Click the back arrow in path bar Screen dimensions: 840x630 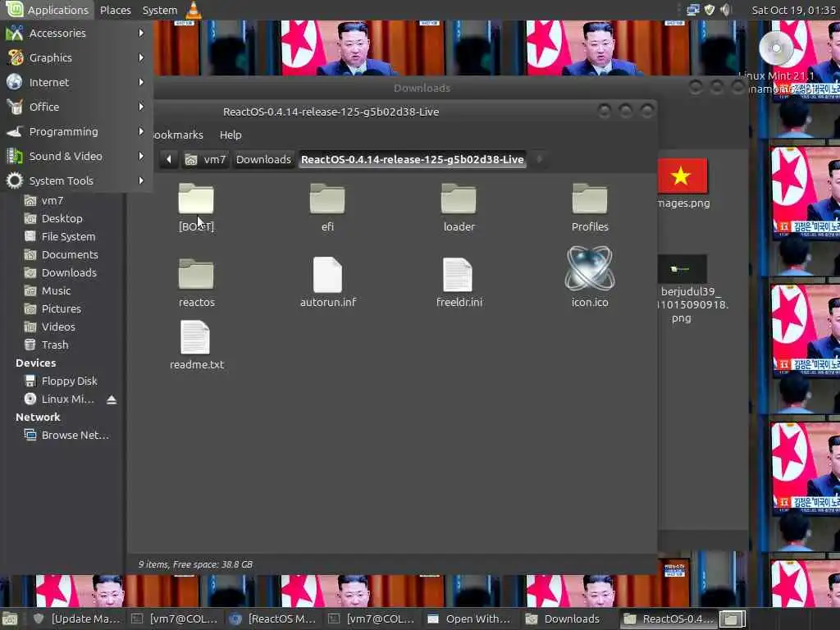(x=169, y=159)
